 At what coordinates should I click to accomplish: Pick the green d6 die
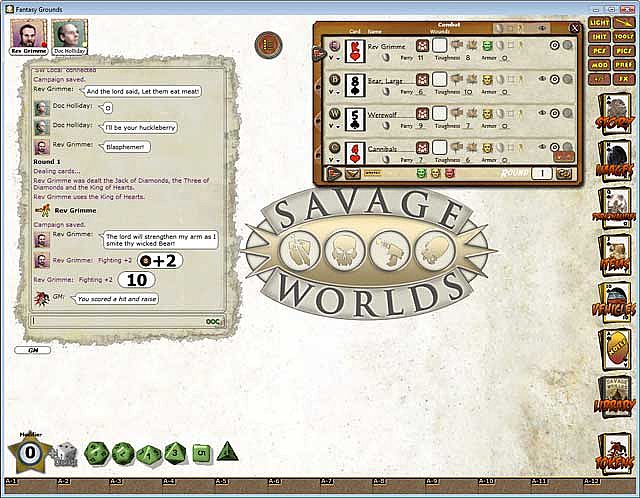coord(202,453)
